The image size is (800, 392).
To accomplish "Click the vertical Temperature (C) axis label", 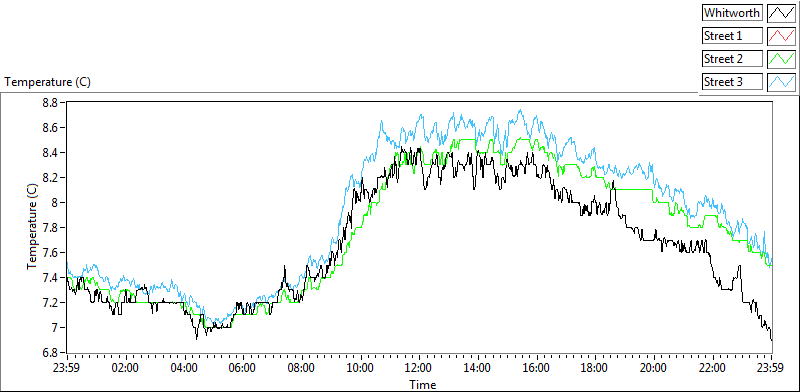I will tap(32, 226).
